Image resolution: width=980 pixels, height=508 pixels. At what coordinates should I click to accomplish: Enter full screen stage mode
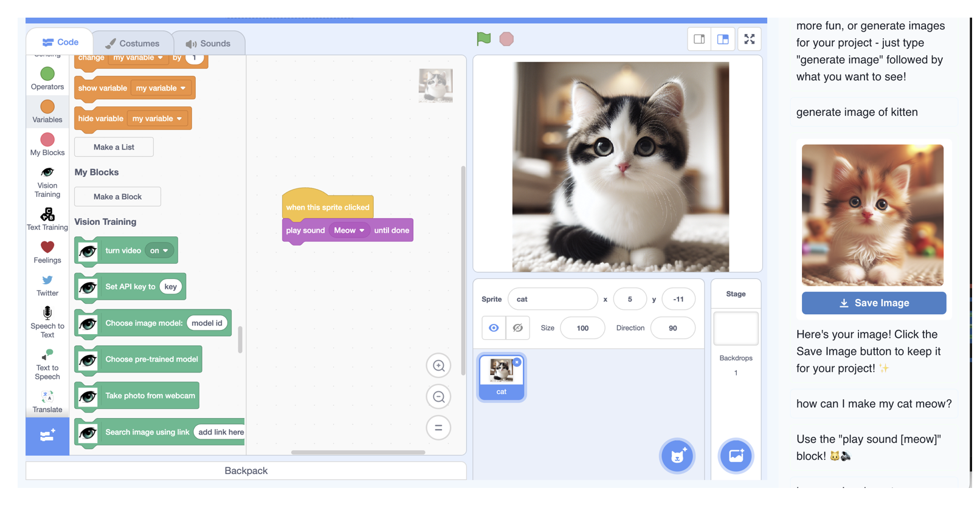click(749, 39)
